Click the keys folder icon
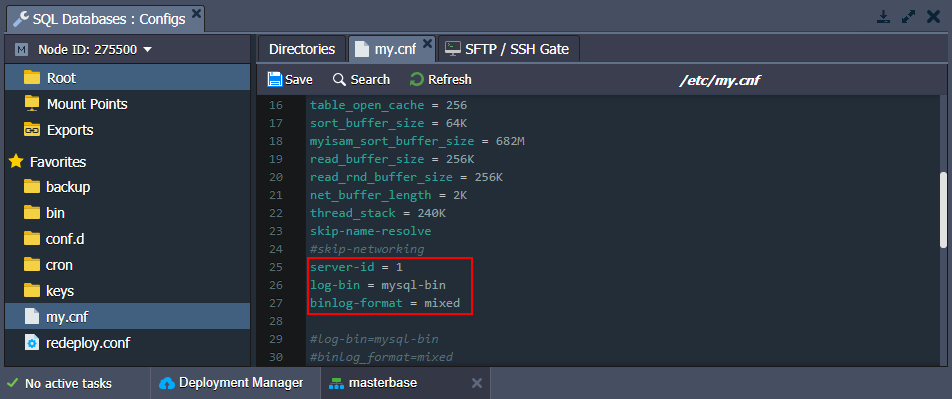The width and height of the screenshot is (952, 399). [x=32, y=290]
